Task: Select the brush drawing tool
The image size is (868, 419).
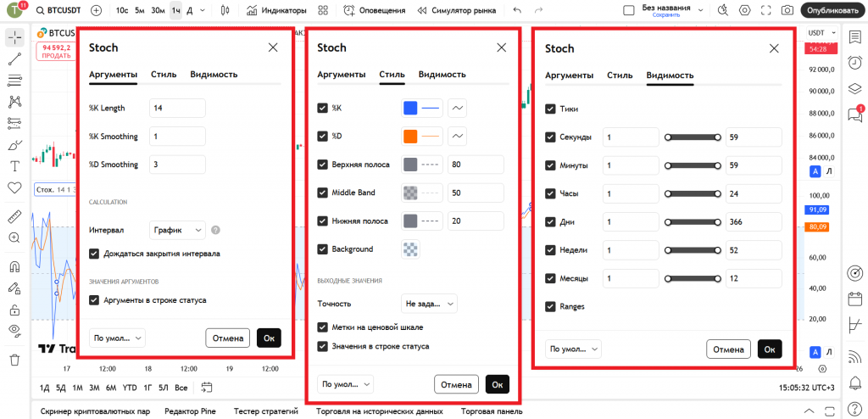Action: pos(15,145)
